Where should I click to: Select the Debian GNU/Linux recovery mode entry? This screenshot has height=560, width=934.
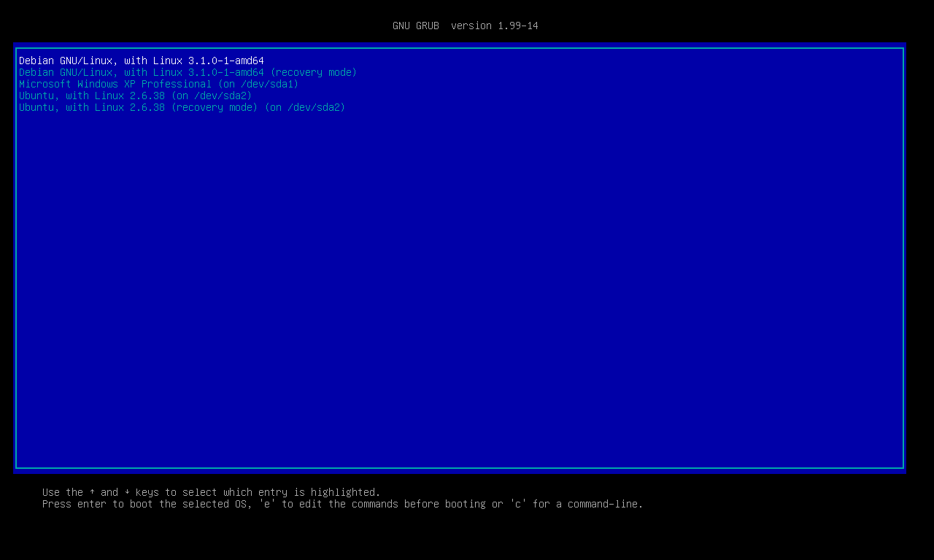point(188,72)
